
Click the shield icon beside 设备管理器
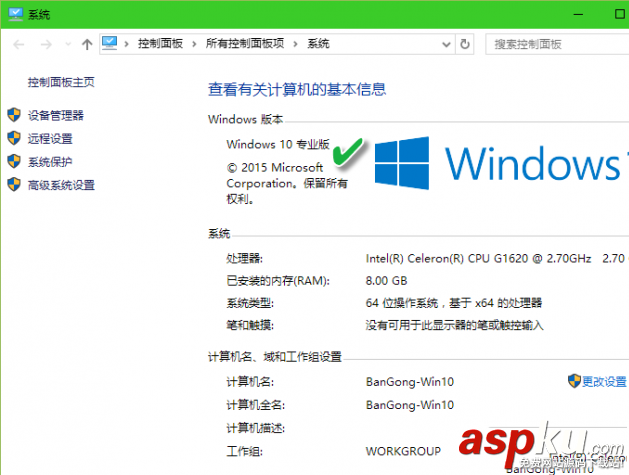coord(14,115)
